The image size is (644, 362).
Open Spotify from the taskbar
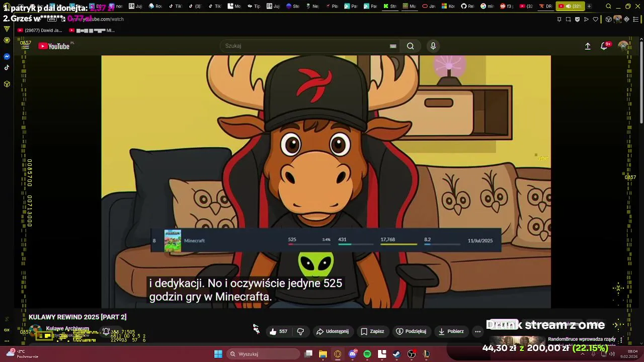click(x=367, y=354)
